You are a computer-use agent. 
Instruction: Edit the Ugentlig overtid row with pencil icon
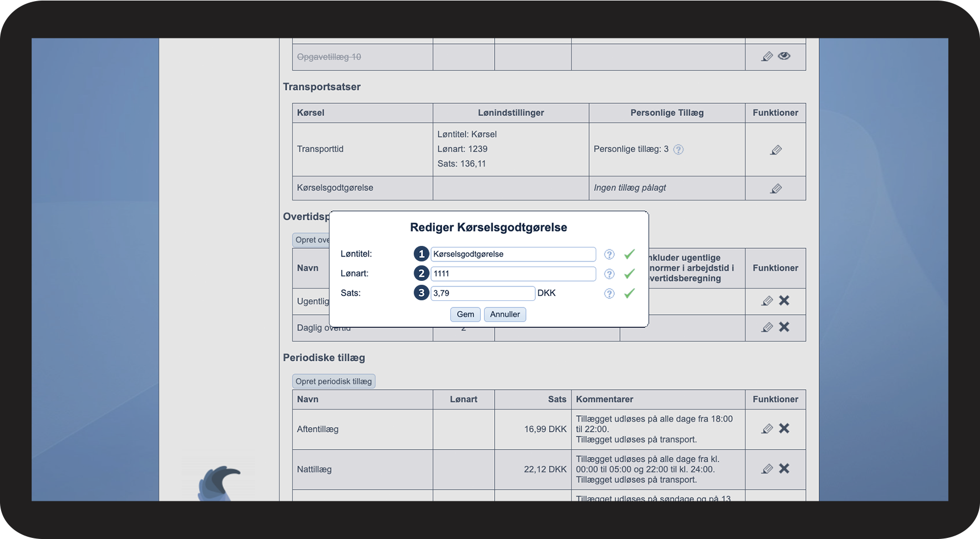(x=767, y=301)
